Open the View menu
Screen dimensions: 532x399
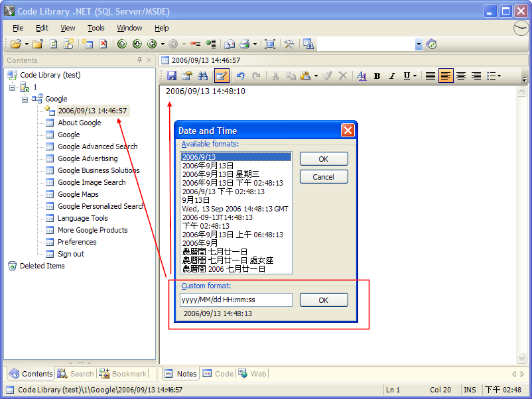(x=68, y=28)
